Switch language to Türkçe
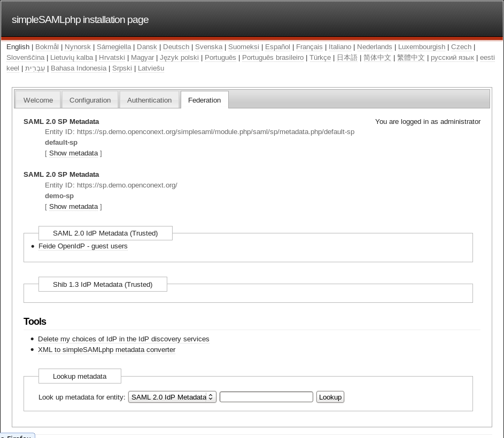504x438 pixels. click(320, 58)
